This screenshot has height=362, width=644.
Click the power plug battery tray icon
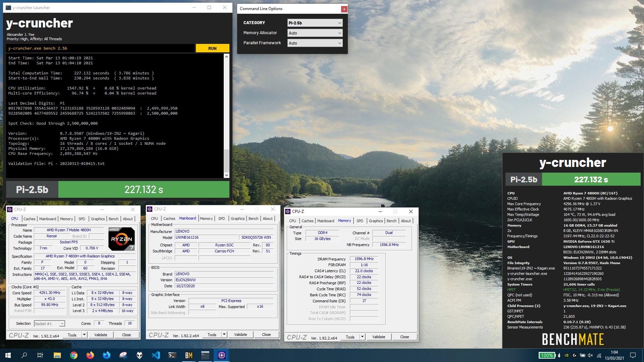pyautogui.click(x=583, y=355)
